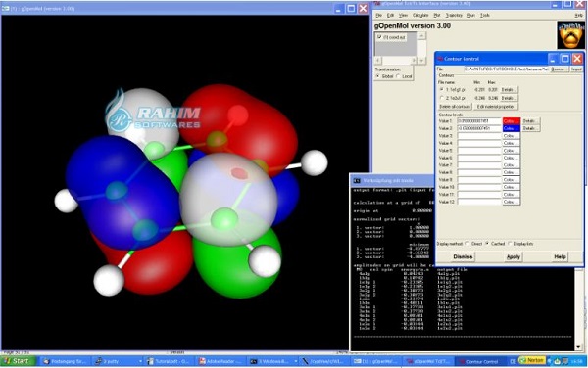Open the View menu
This screenshot has width=588, height=368.
(x=403, y=16)
